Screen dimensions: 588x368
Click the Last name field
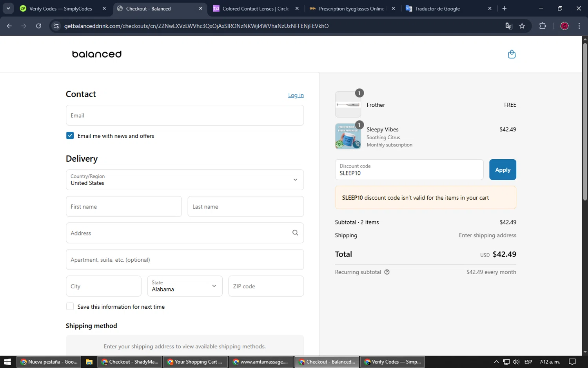(x=246, y=206)
